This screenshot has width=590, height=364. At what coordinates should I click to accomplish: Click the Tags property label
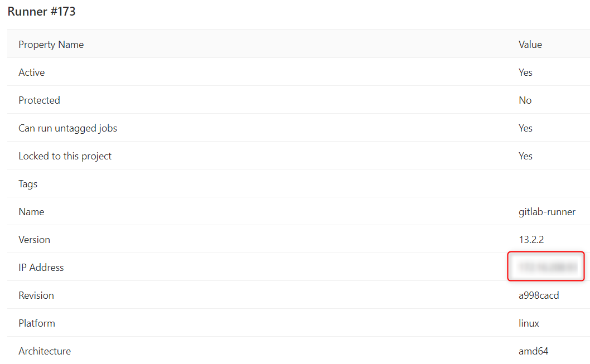pos(28,184)
